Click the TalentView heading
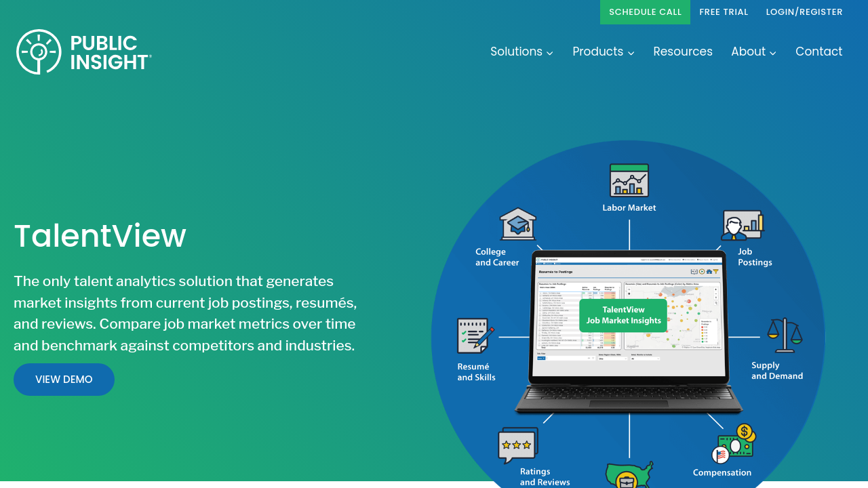This screenshot has width=868, height=488. point(100,236)
